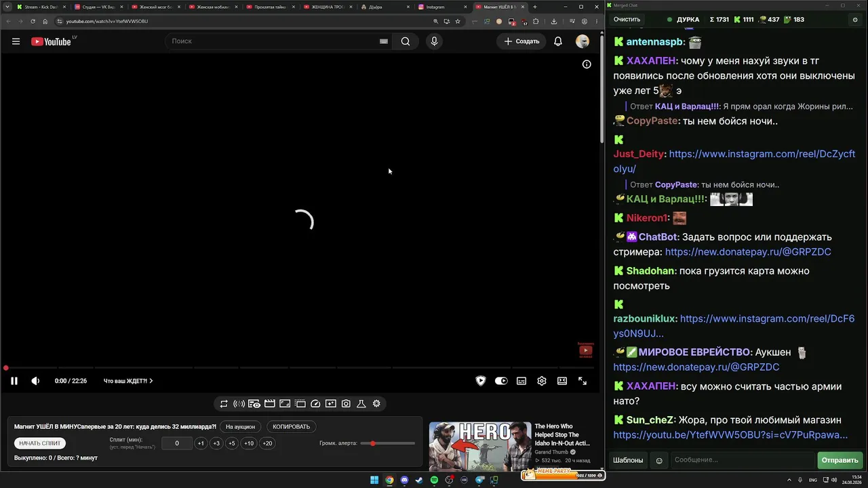Switch to Проклятая тайна browser tab
The width and height of the screenshot is (868, 488).
(270, 7)
